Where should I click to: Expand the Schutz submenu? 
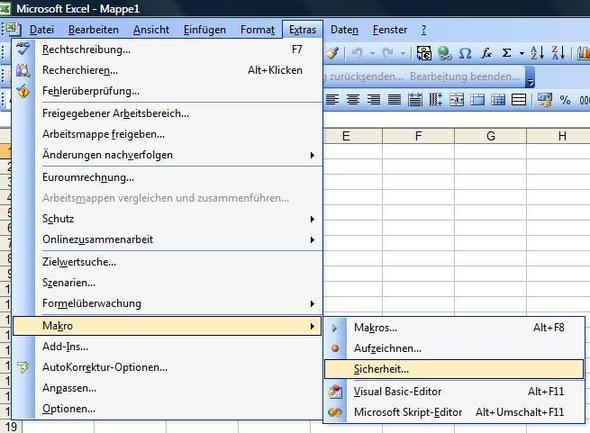(x=312, y=219)
